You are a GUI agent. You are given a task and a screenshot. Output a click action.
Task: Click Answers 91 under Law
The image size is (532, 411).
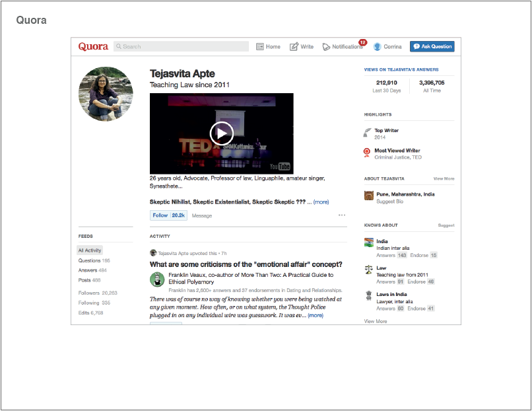[390, 282]
